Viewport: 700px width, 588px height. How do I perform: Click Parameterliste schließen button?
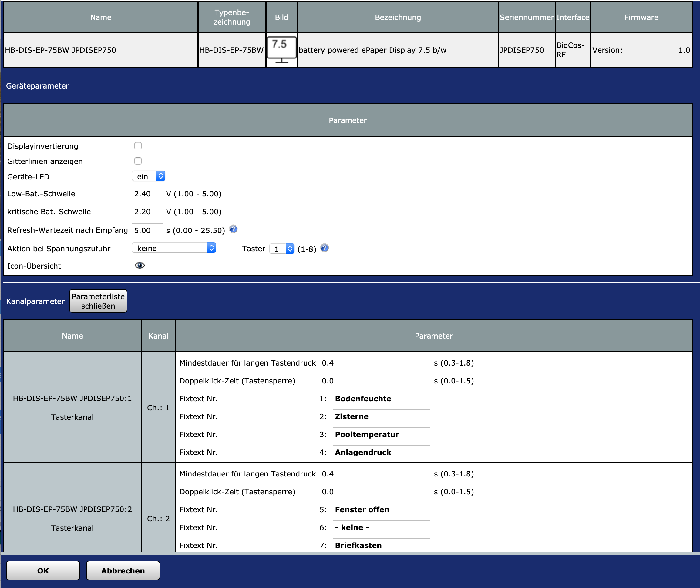tap(98, 301)
